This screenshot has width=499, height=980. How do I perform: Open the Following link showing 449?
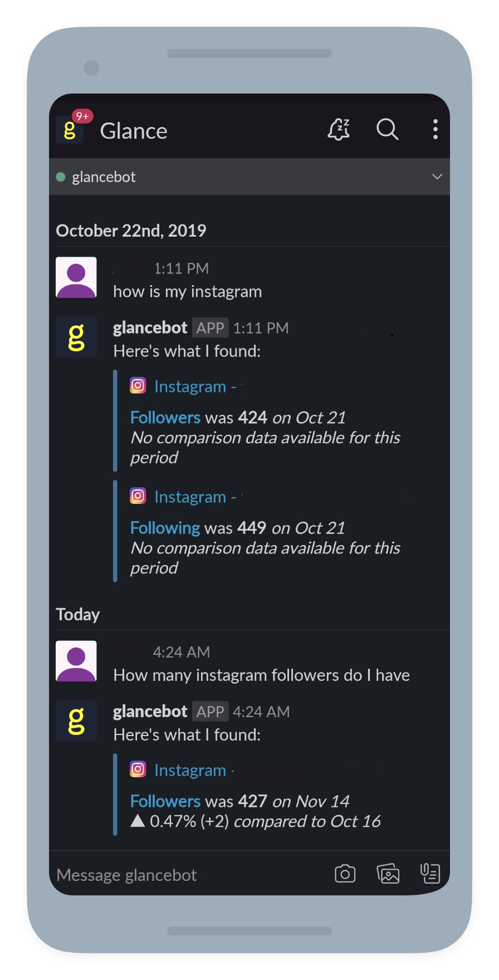click(x=165, y=527)
